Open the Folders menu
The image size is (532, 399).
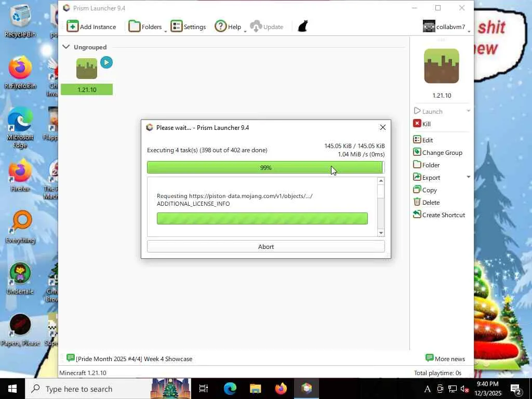click(145, 27)
